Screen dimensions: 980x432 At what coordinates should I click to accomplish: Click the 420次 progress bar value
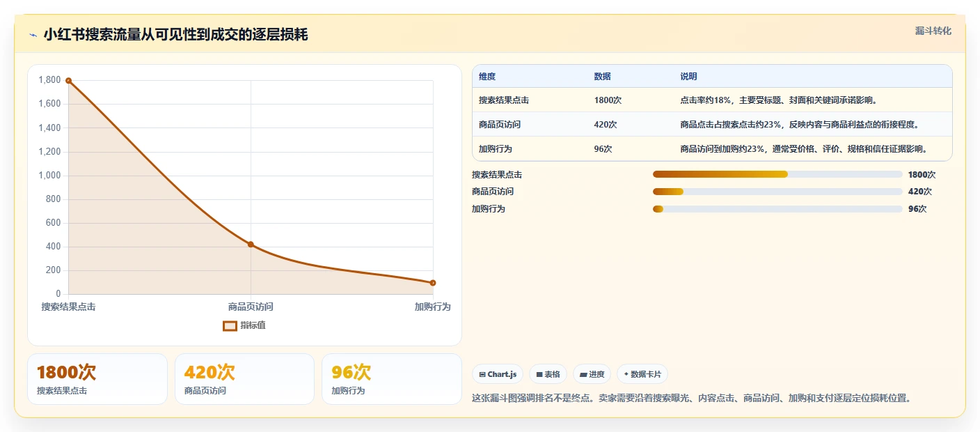(x=920, y=192)
